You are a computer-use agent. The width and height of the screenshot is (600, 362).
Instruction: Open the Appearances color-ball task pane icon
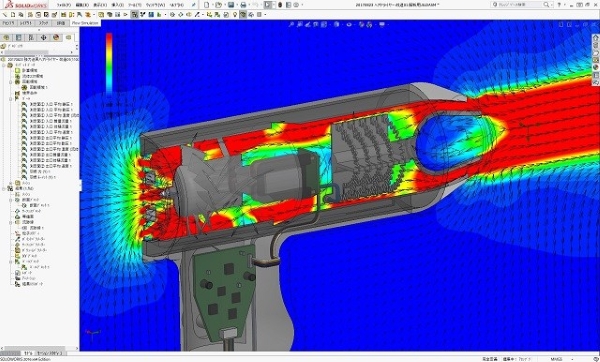pos(596,67)
